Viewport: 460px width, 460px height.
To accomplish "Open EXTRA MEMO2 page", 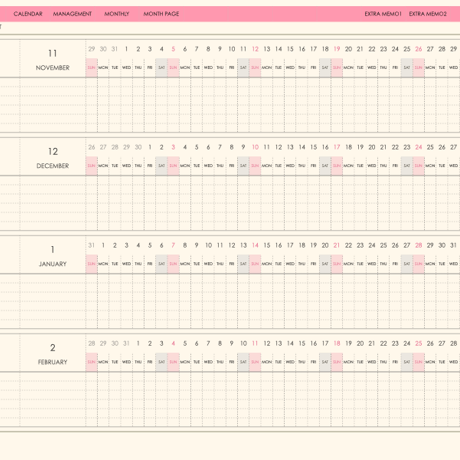I will click(428, 14).
